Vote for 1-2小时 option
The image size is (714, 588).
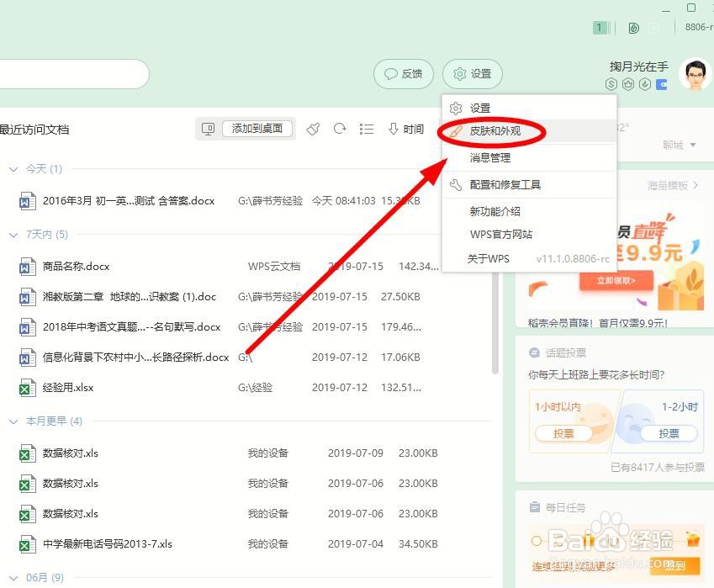point(669,433)
